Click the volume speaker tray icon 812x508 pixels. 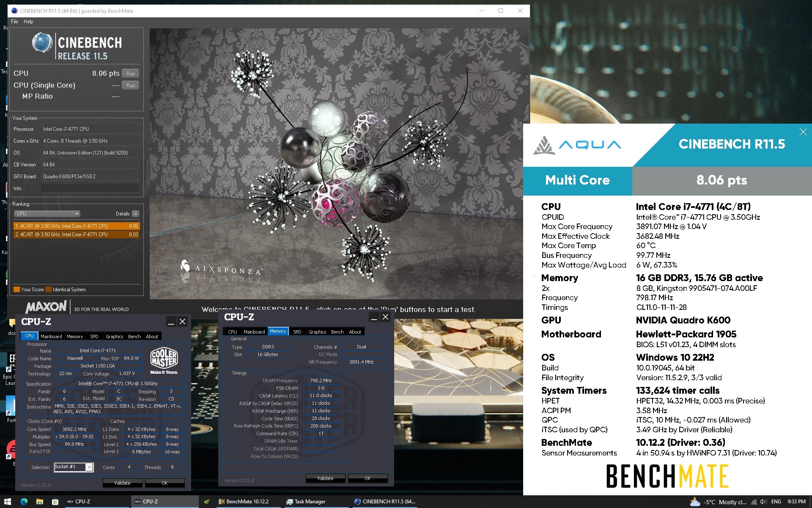coord(763,502)
